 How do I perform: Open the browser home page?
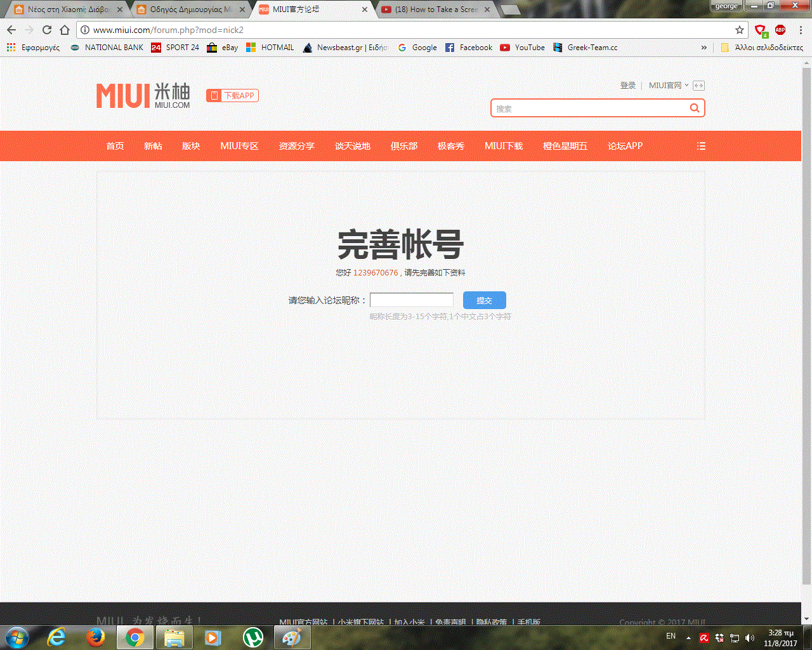point(64,30)
